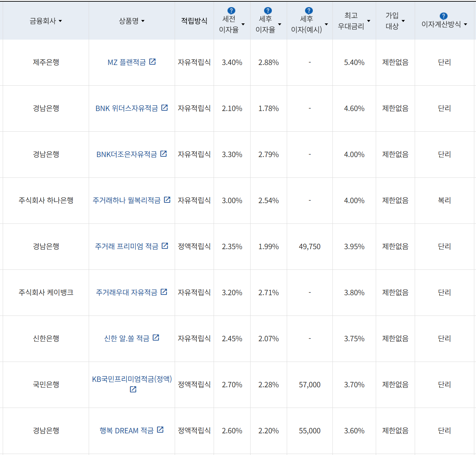Click the external link icon beside BNK 위더스자유적금
The width and height of the screenshot is (476, 455).
pyautogui.click(x=165, y=108)
